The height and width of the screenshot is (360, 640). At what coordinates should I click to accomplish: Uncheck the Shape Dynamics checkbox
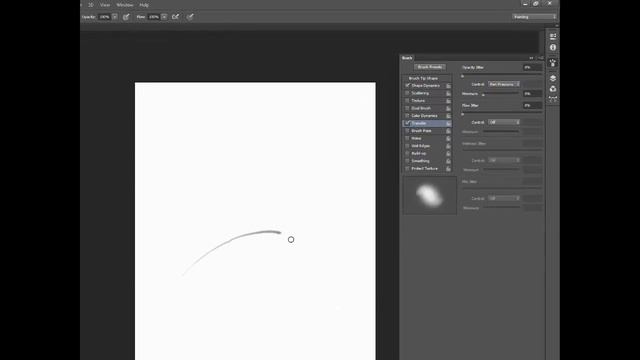point(407,86)
